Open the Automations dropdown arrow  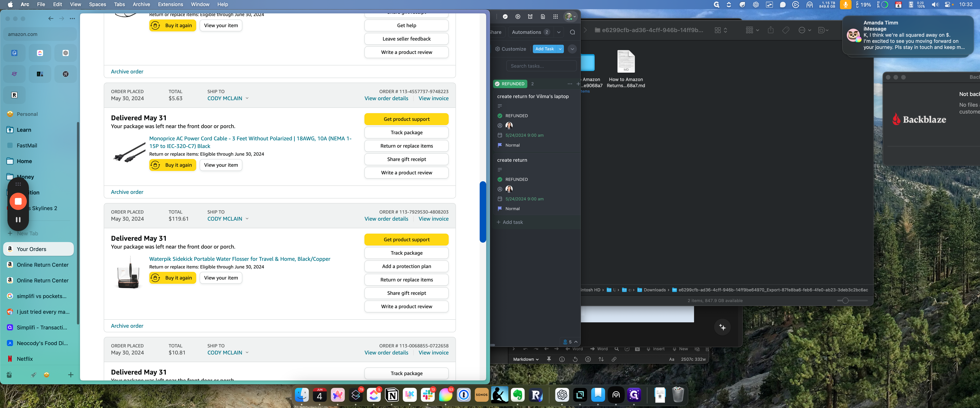559,32
